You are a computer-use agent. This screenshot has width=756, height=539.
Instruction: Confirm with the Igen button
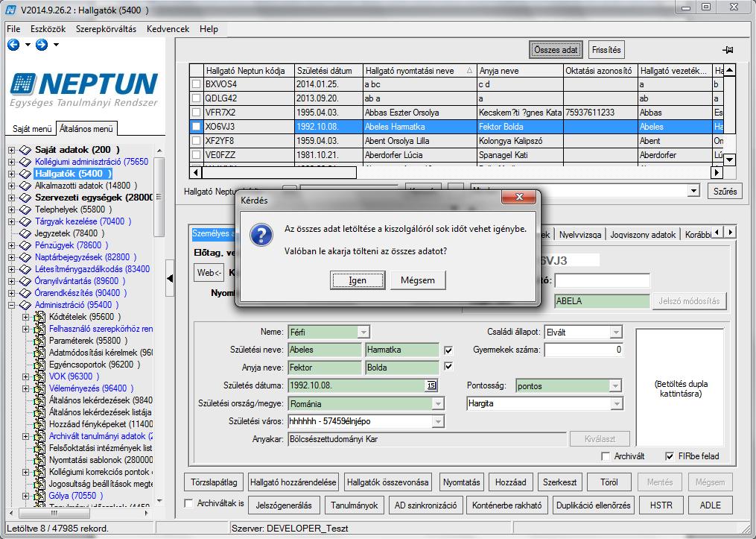(358, 280)
